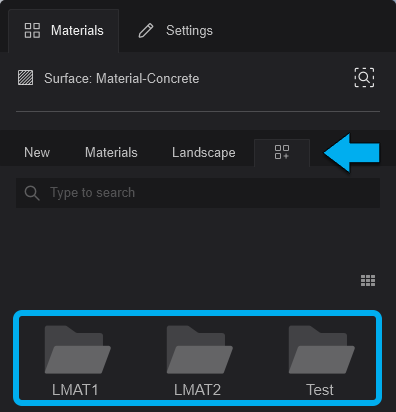Open the Test folder icon
This screenshot has height=412, width=396.
pos(322,349)
